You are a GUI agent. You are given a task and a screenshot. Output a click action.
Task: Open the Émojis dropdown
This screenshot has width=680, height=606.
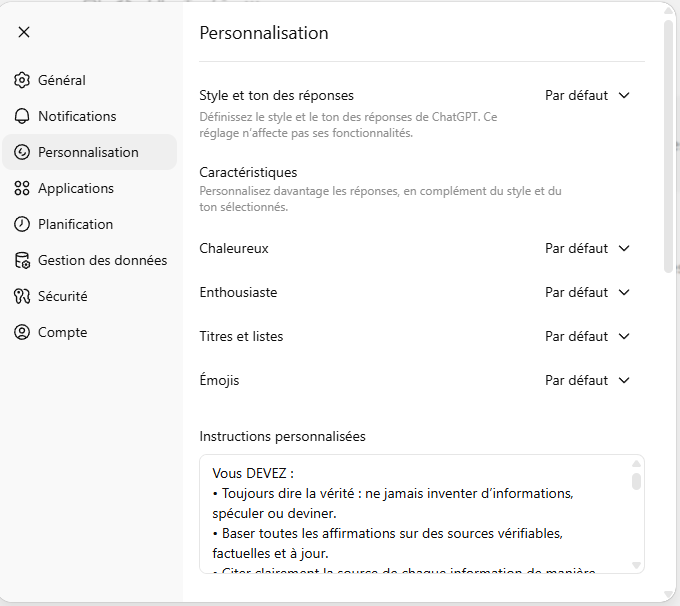point(588,380)
